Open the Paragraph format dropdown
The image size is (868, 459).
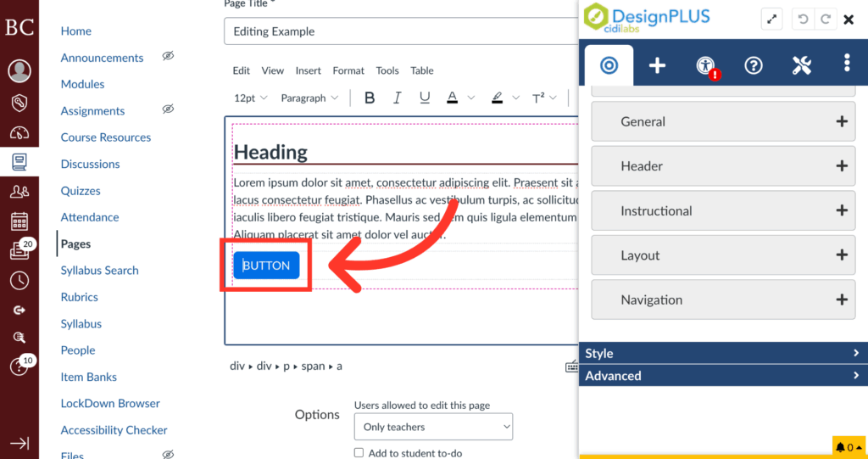(x=309, y=98)
